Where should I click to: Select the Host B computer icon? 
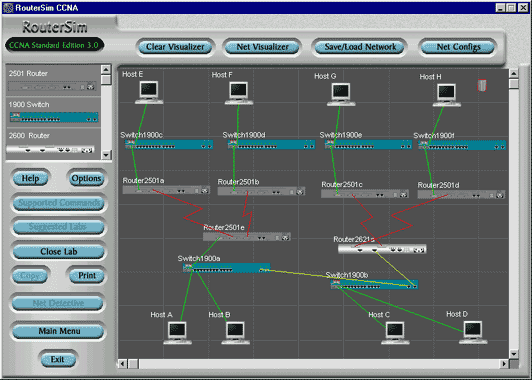235,333
